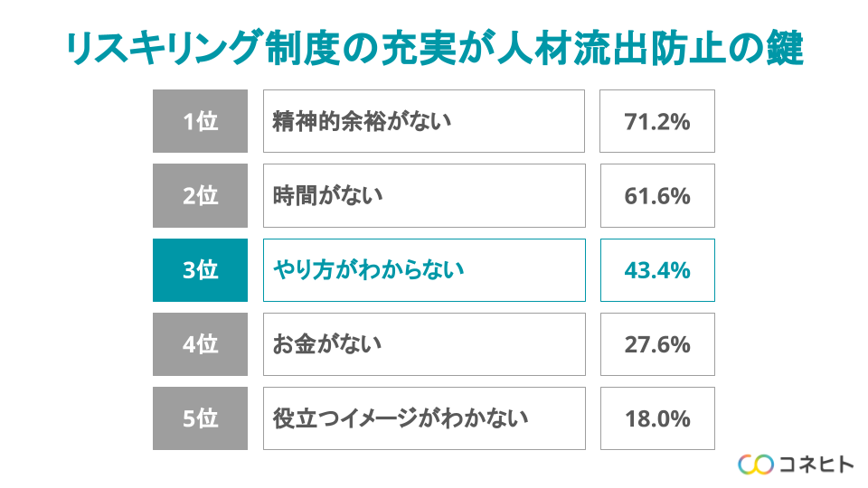Image resolution: width=868 pixels, height=488 pixels.
Task: Click the コネヒト logo icon
Action: click(756, 465)
